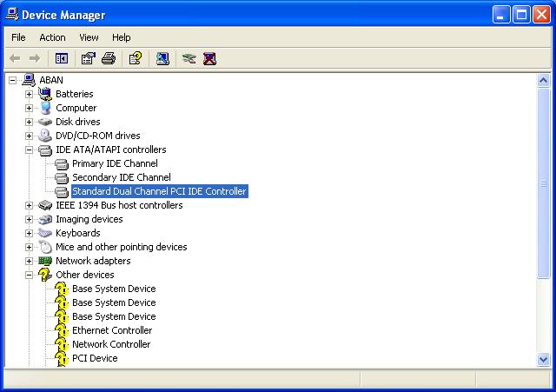Open the Action menu

coord(52,37)
